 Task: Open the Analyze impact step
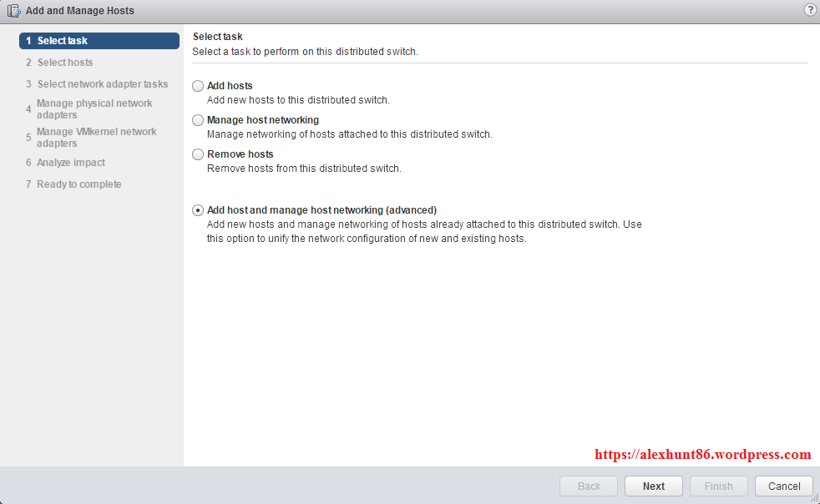(x=71, y=163)
